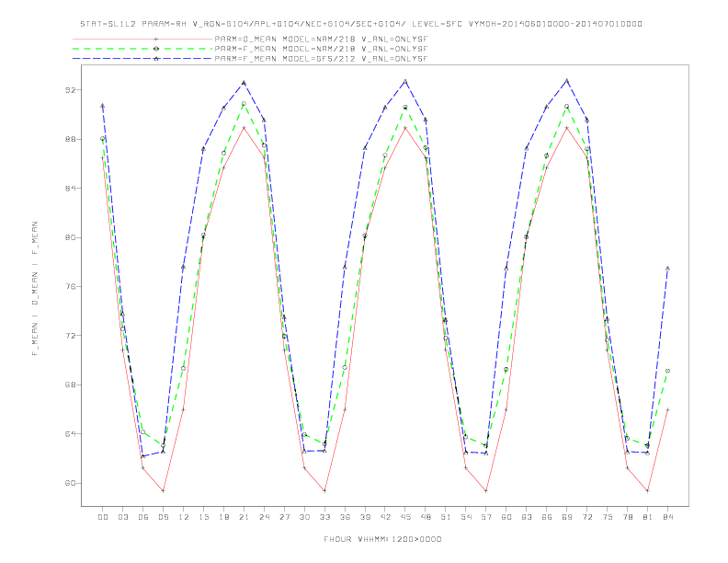
Task: Click x-axis forecast hour label 18
Action: pos(223,517)
